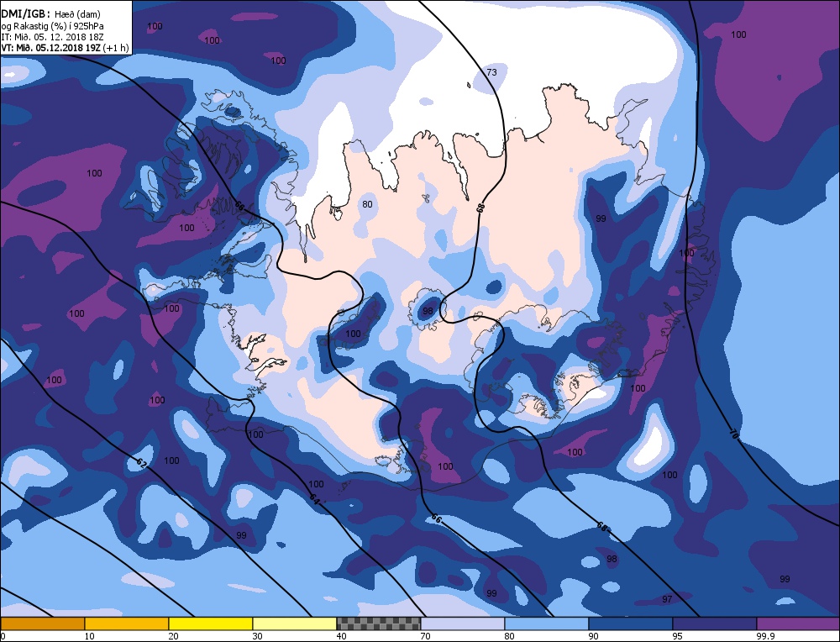Screen dimensions: 840x642
Task: Click the 'og Rakastig (%) í 925hPa' line
Action: [x=52, y=26]
